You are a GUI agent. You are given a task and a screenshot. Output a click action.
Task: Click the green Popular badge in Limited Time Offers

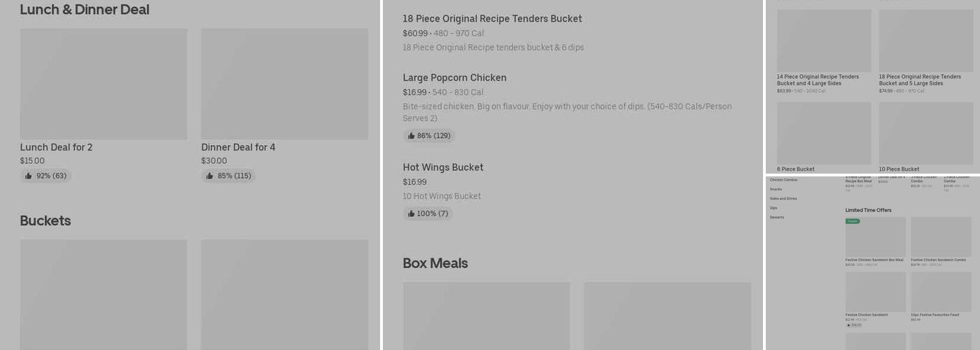853,221
